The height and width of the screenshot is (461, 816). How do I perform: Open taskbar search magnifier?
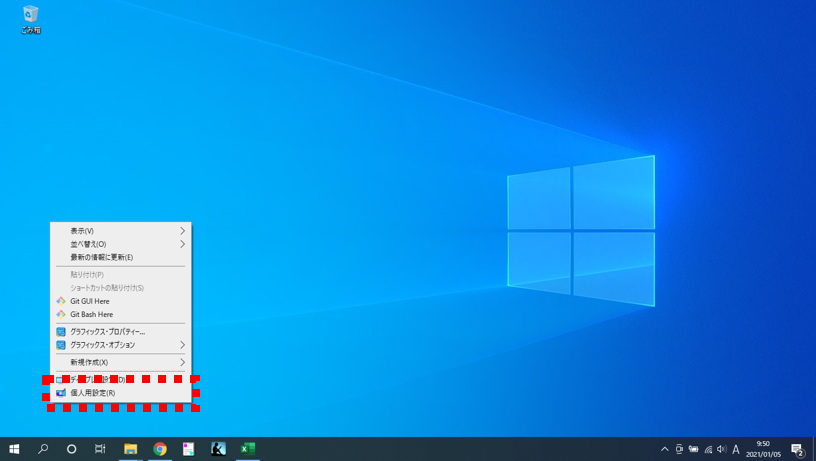43,449
